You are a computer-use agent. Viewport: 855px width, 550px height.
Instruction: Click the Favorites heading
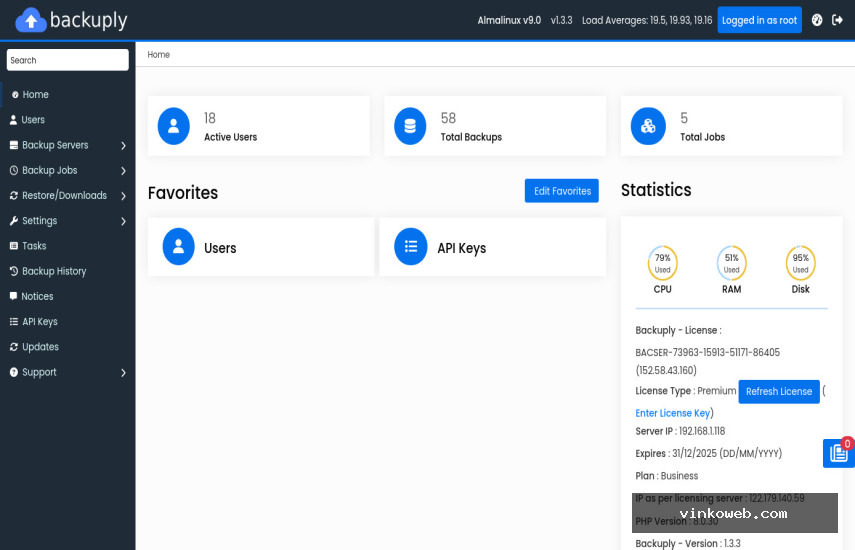[183, 193]
